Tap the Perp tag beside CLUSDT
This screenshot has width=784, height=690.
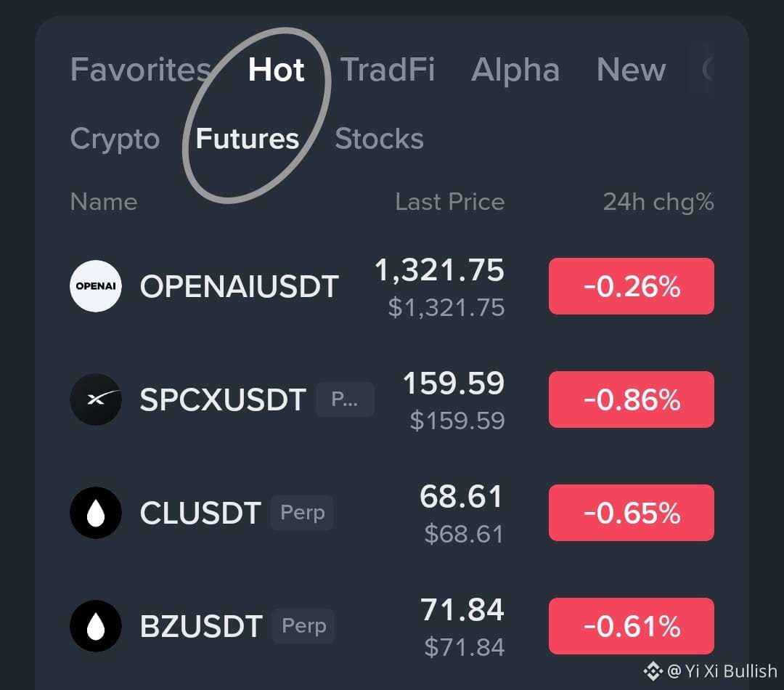point(302,512)
